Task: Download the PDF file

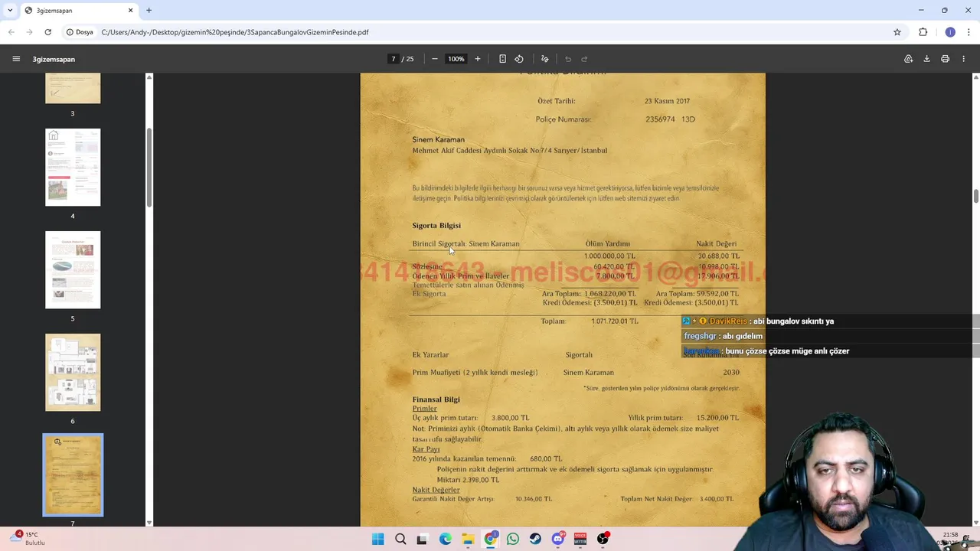Action: (x=926, y=59)
